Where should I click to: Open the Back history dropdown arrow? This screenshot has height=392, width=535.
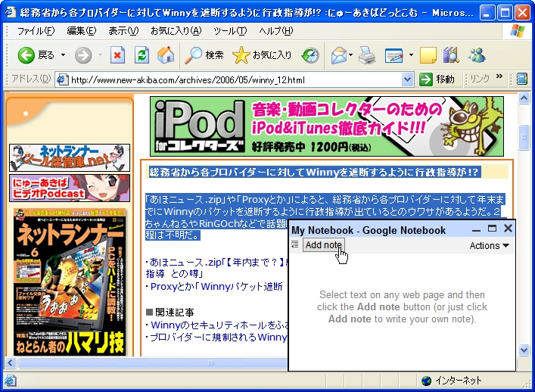(63, 55)
